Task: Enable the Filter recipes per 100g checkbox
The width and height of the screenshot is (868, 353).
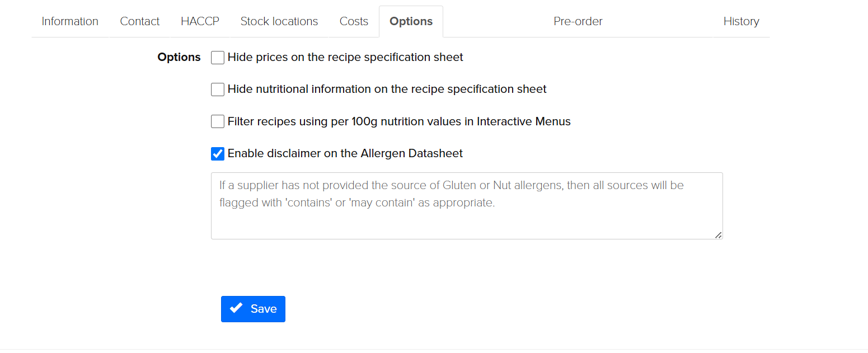Action: 218,121
